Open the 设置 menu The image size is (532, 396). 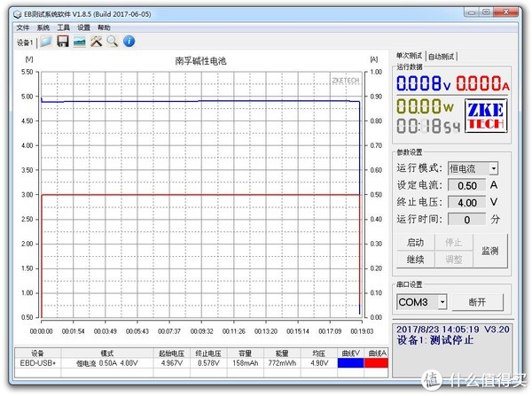[x=84, y=27]
